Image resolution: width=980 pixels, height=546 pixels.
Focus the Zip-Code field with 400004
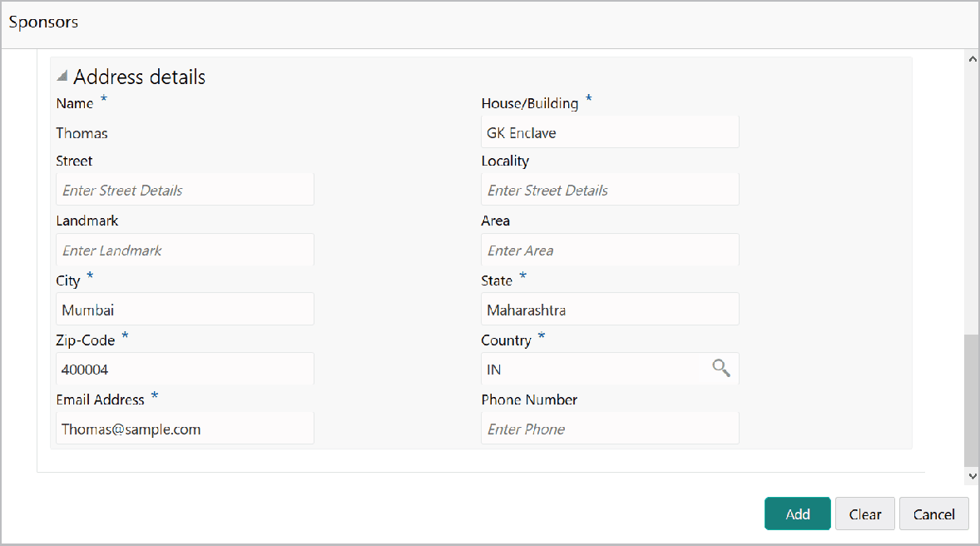[185, 369]
